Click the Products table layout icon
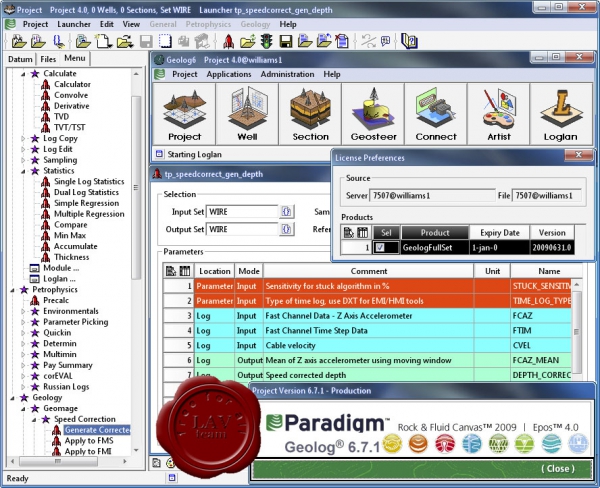 pos(349,232)
